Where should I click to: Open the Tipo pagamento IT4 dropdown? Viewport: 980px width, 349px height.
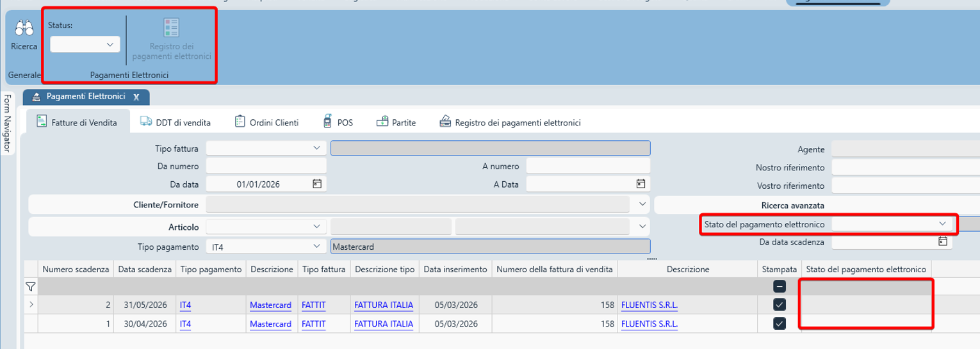316,246
